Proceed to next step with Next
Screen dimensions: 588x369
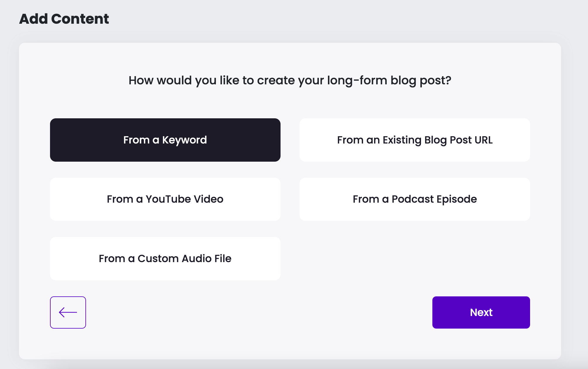pyautogui.click(x=481, y=312)
